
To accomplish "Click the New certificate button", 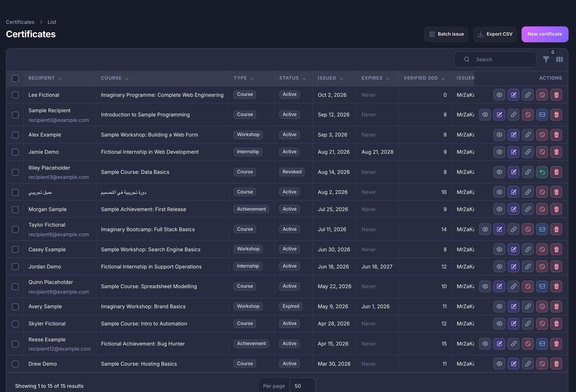I will (x=545, y=34).
